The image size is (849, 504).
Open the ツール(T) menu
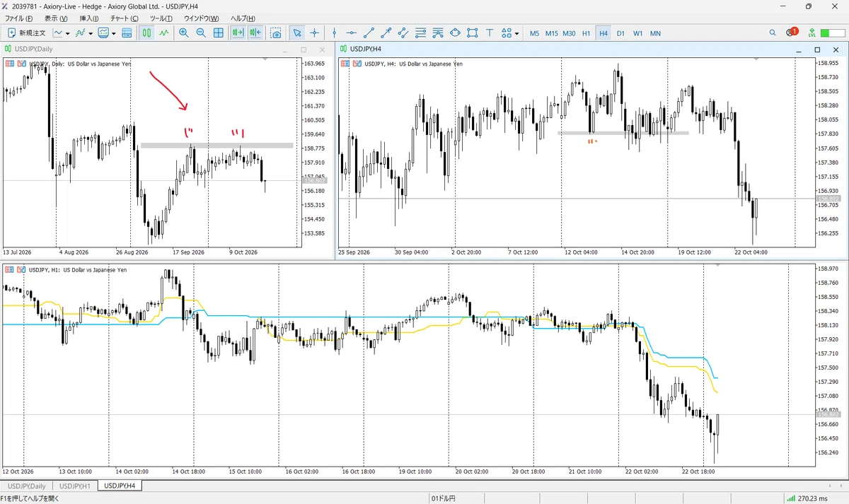(162, 18)
